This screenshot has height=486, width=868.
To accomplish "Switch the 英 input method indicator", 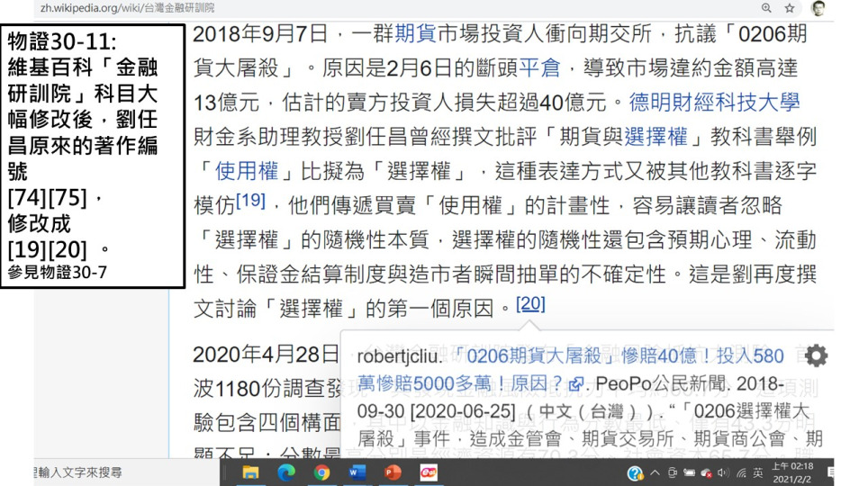I will pos(758,473).
